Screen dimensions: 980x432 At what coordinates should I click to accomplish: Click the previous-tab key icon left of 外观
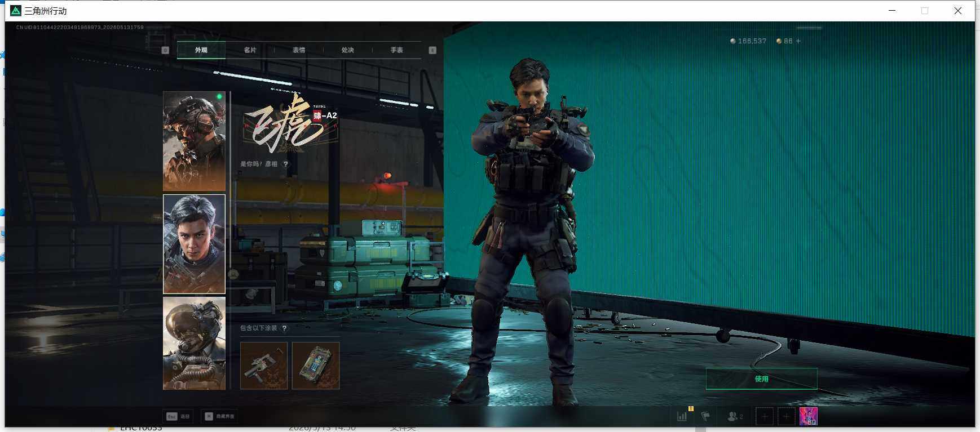coord(165,50)
